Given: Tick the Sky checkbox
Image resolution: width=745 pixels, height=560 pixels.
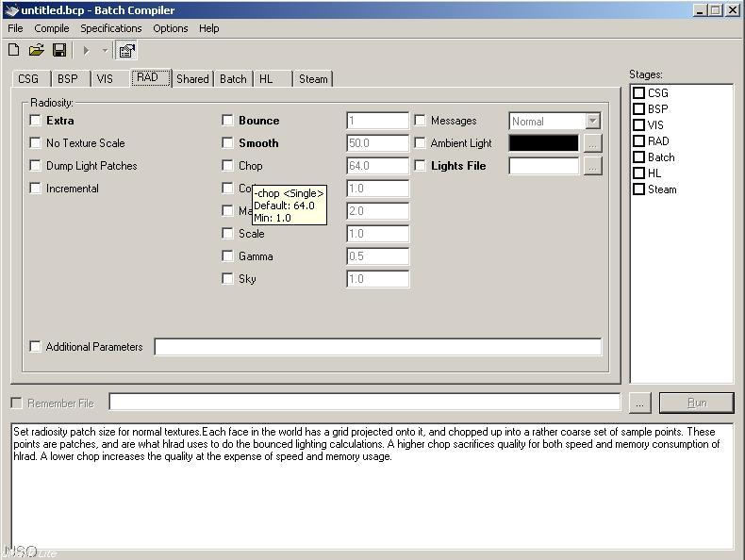Looking at the screenshot, I should (227, 278).
